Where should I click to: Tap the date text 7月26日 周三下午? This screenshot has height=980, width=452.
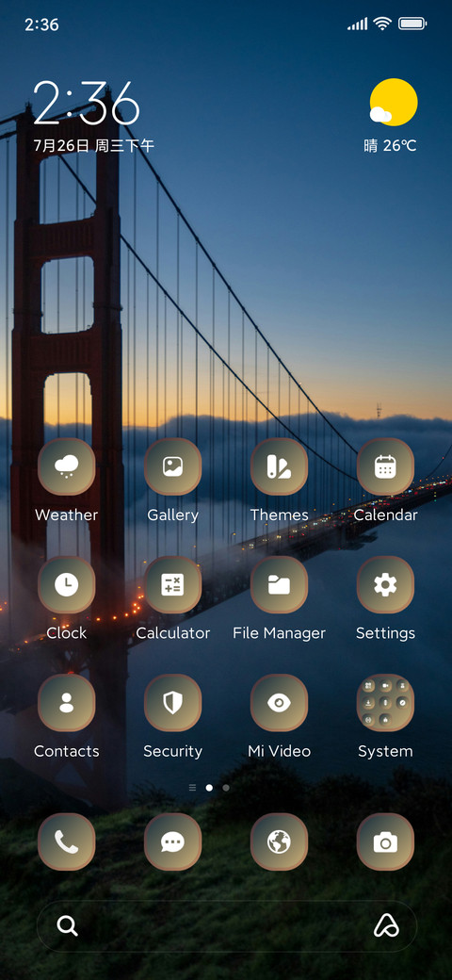pyautogui.click(x=93, y=146)
